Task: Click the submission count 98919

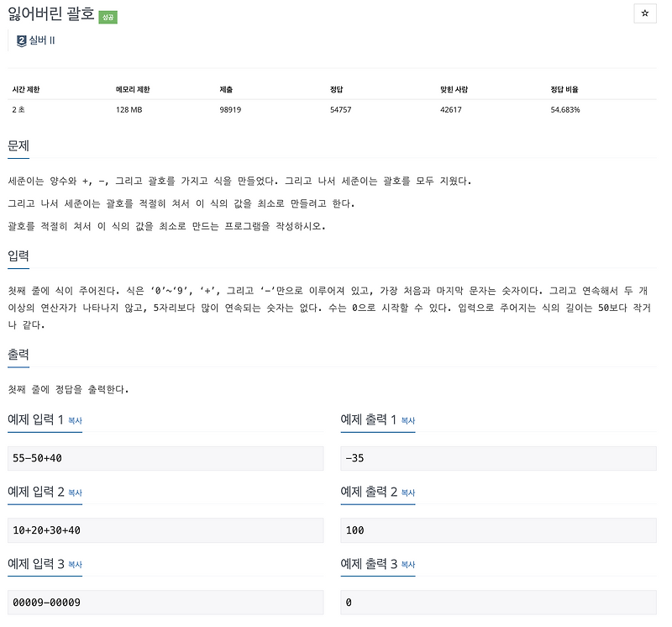Action: coord(229,108)
